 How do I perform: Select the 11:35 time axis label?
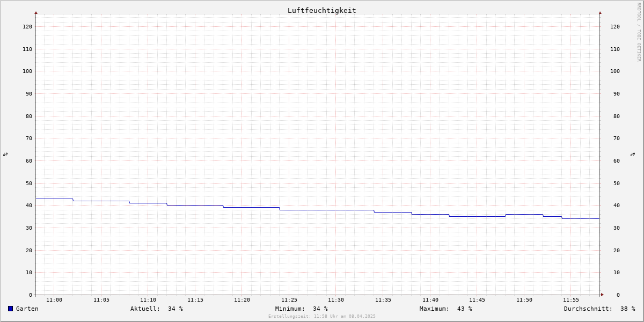click(383, 300)
